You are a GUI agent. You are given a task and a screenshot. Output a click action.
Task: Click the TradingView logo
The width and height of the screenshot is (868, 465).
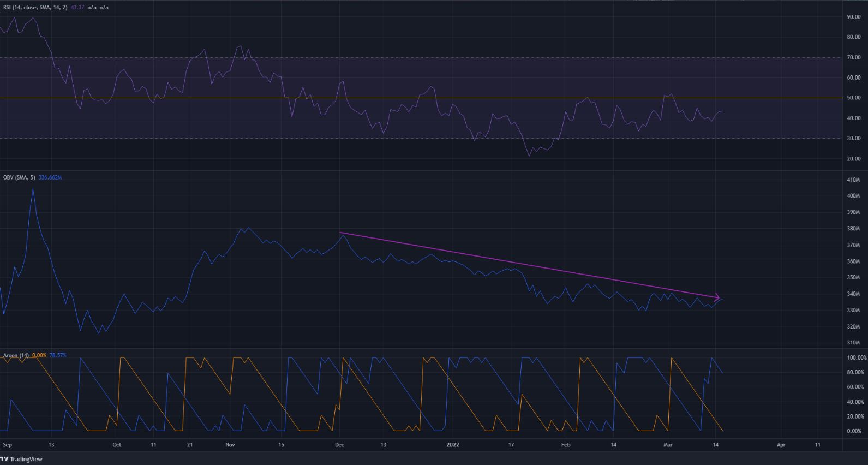click(x=22, y=459)
